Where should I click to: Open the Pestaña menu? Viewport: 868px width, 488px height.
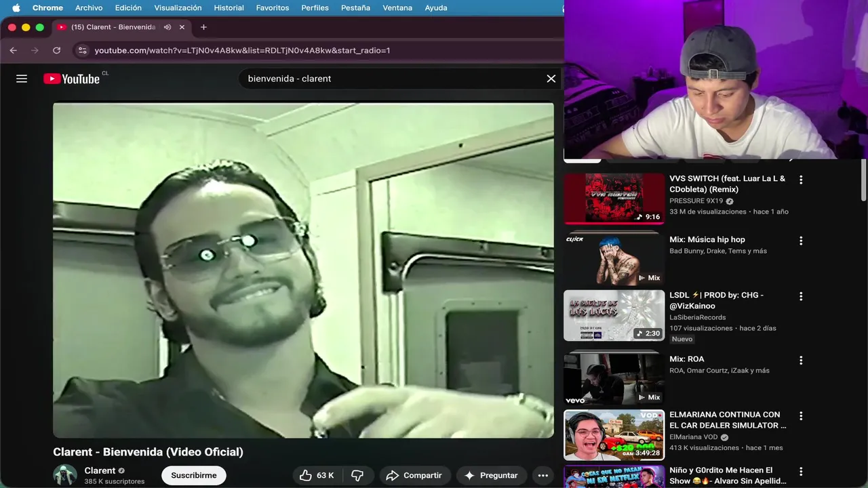355,7
